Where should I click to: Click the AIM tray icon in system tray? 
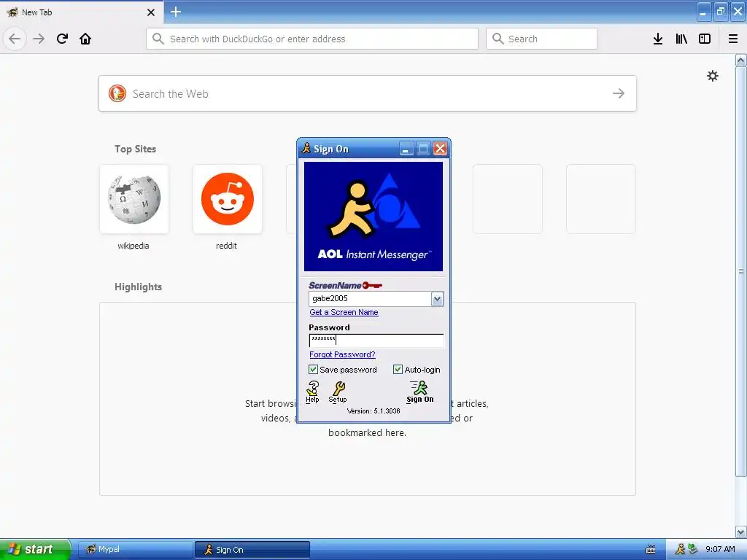click(680, 549)
